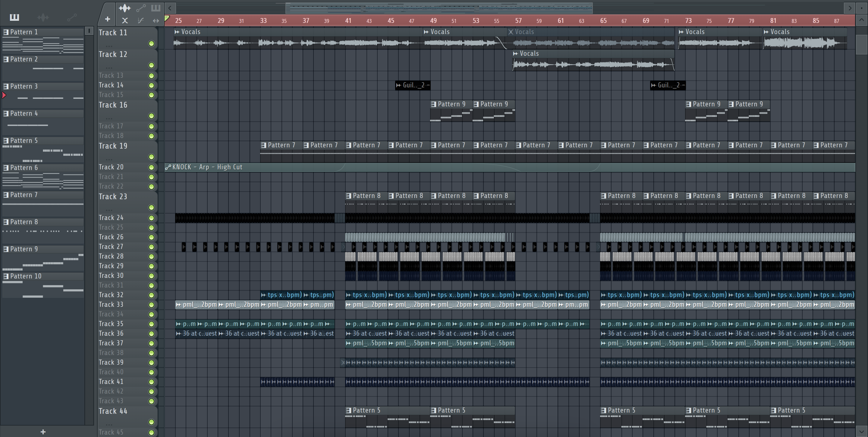Click bar 65 on the timeline ruler
The height and width of the screenshot is (437, 868).
(603, 20)
